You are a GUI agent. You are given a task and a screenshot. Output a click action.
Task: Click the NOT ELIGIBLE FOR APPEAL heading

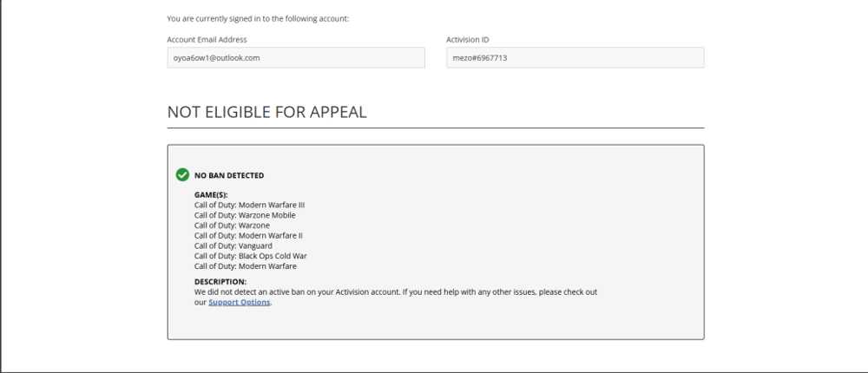pos(266,112)
